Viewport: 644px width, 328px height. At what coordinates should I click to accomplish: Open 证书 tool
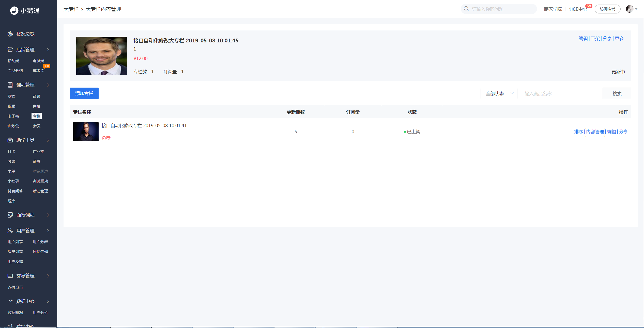pos(37,161)
